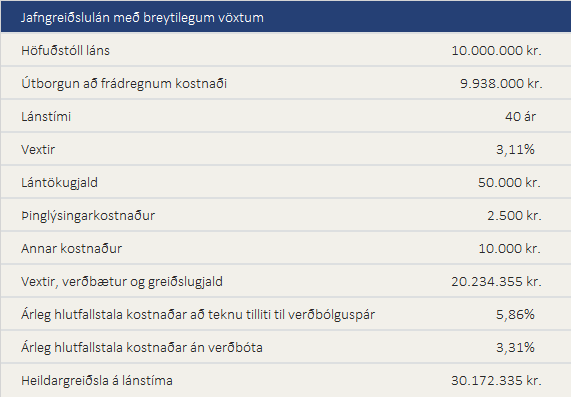
Task: Select the 'Annar kostnaður' row label
Action: pyautogui.click(x=71, y=248)
